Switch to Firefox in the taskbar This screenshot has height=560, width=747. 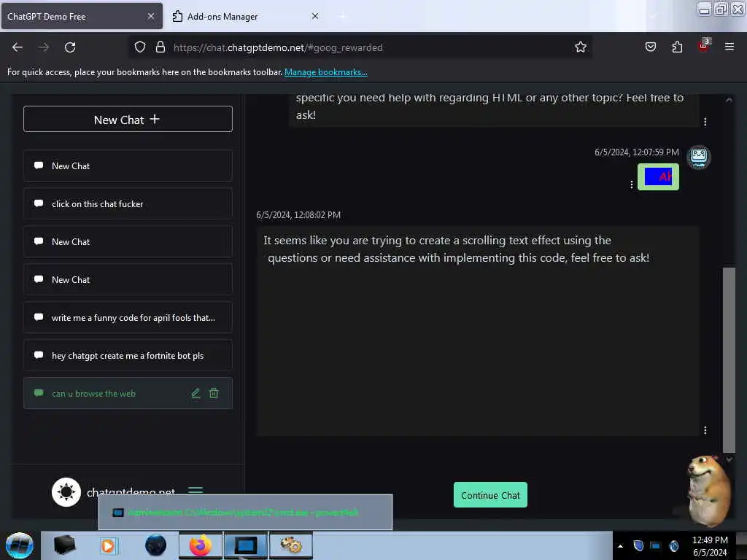click(201, 545)
